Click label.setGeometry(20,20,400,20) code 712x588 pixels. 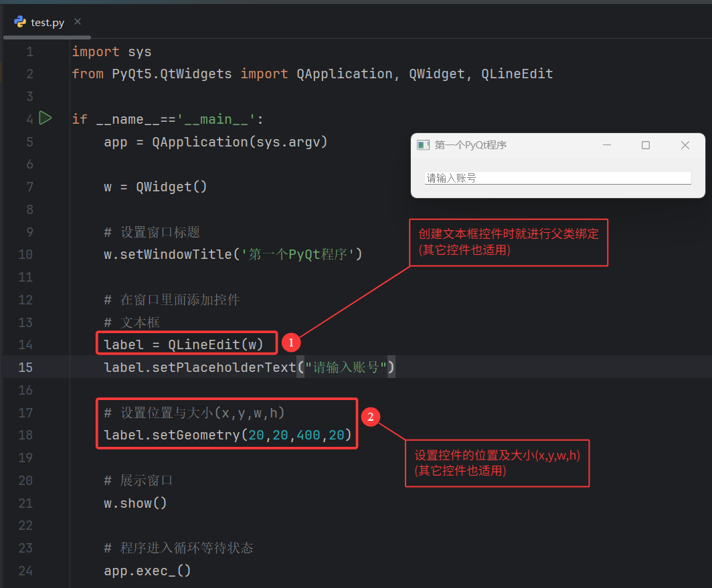tap(228, 435)
